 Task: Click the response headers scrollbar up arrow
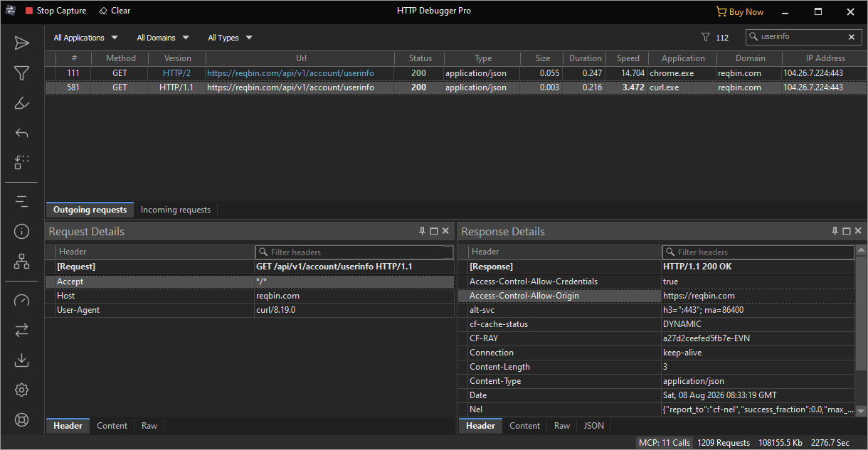862,250
